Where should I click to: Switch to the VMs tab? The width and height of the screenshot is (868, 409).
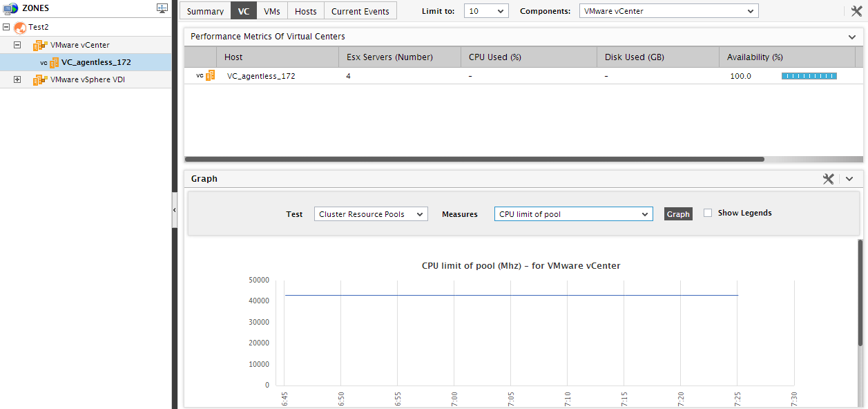coord(272,11)
